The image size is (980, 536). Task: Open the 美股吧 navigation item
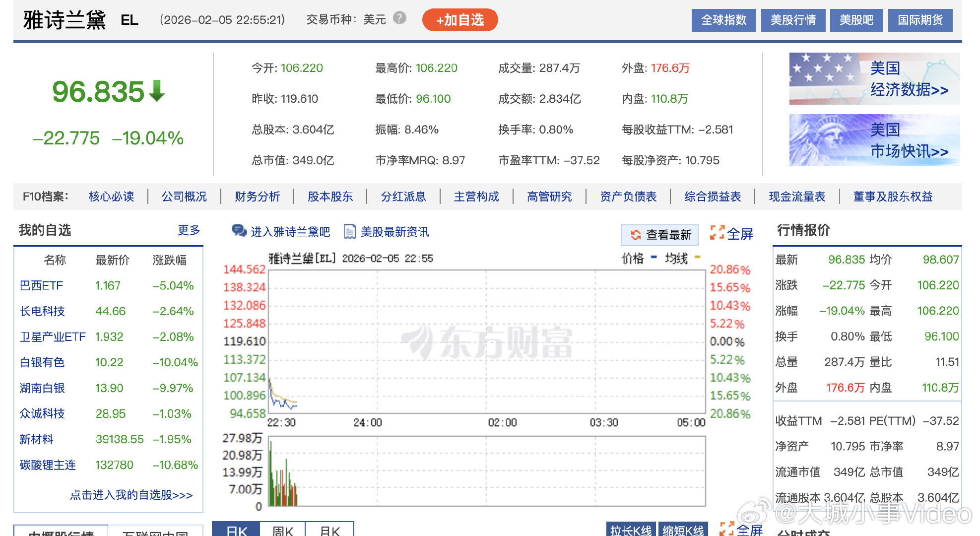856,20
